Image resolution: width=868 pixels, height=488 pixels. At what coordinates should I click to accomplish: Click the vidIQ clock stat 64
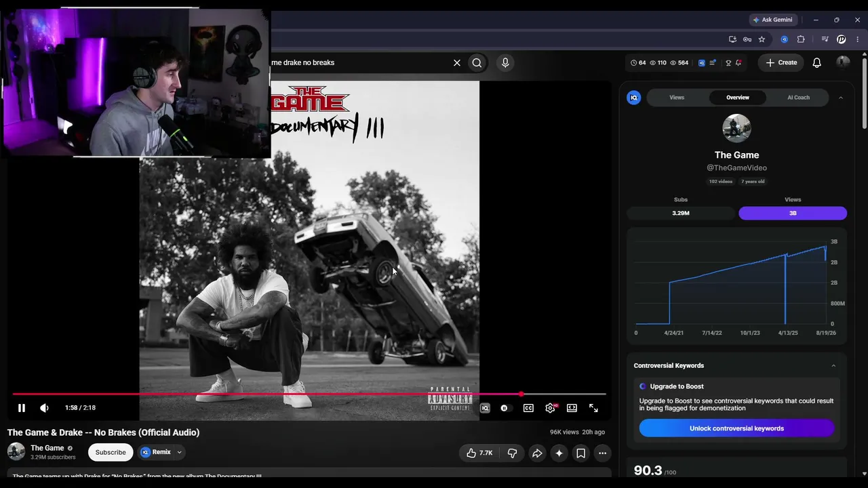pos(638,62)
